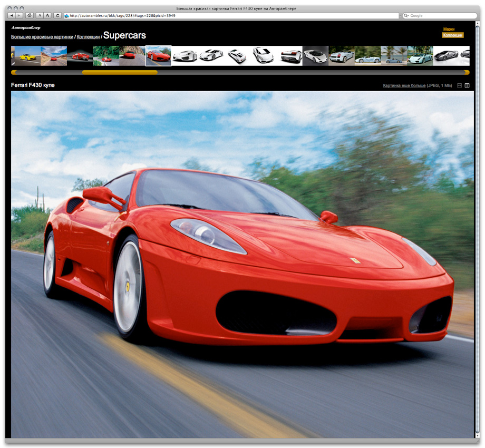This screenshot has width=485, height=448.
Task: Decrease text size with small A button
Action: point(40,15)
